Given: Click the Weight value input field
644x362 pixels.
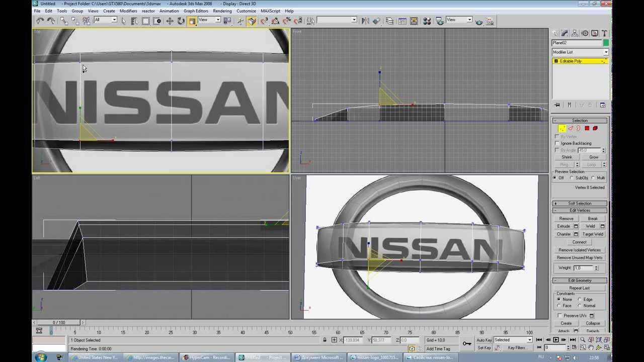Looking at the screenshot, I should coord(584,268).
